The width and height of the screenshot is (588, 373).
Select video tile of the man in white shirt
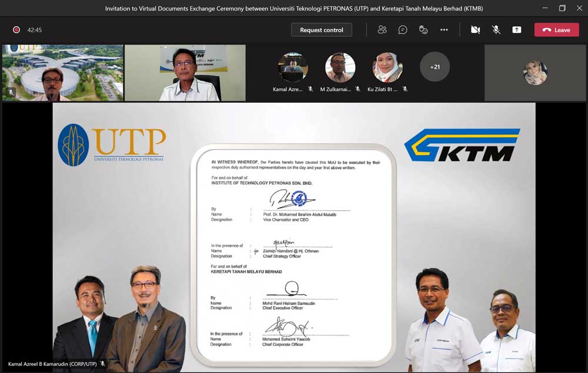(185, 73)
